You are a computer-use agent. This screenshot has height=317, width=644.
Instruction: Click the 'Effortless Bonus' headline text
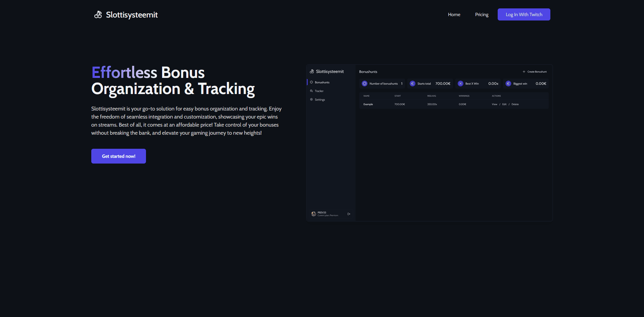tap(148, 73)
